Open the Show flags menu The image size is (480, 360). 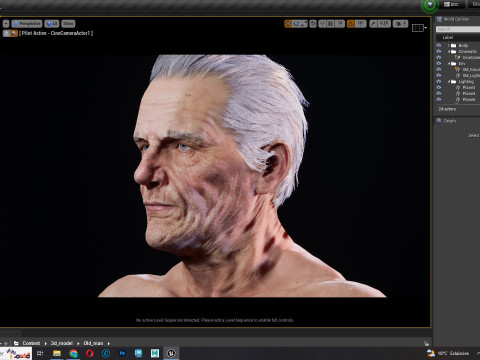[x=68, y=24]
